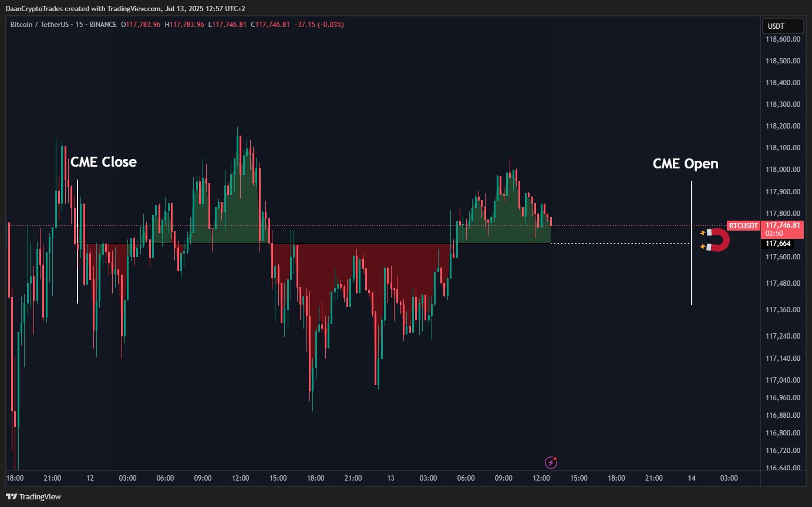812x507 pixels.
Task: Click the dotted horizontal projection line
Action: pyautogui.click(x=621, y=243)
